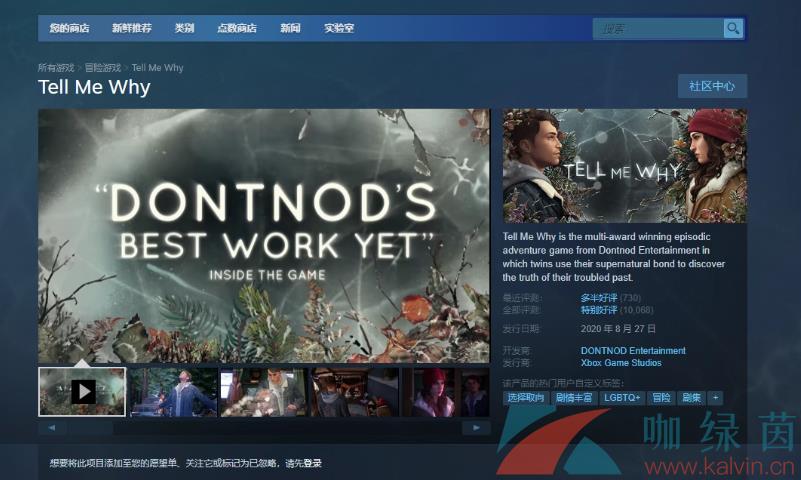
Task: Open the 点数商店 tab
Action: pyautogui.click(x=237, y=28)
